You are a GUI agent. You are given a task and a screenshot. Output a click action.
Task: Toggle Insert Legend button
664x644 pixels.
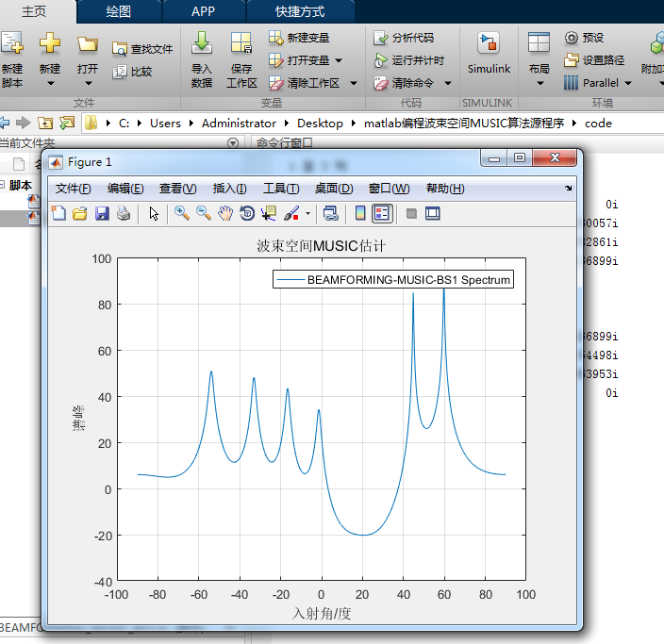pyautogui.click(x=382, y=213)
